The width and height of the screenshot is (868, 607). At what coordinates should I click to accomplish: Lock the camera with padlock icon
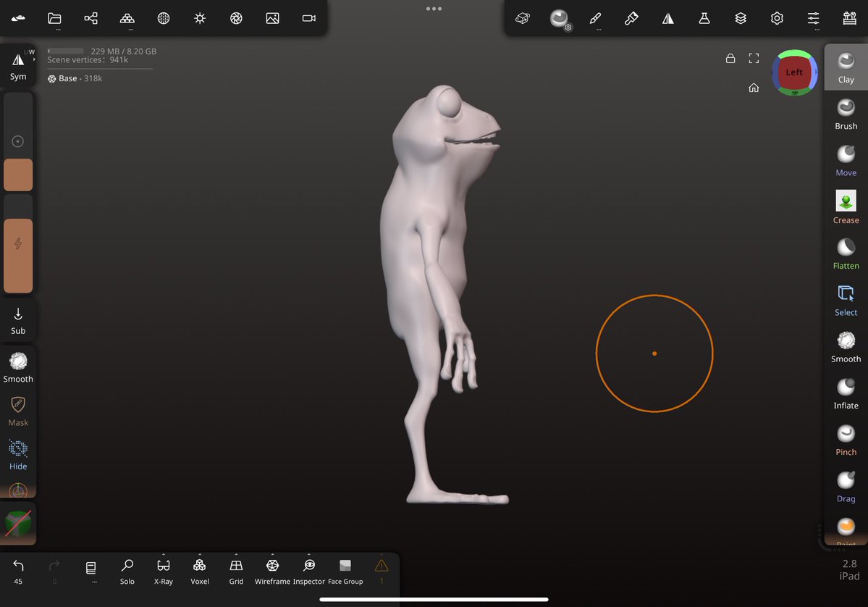tap(730, 58)
